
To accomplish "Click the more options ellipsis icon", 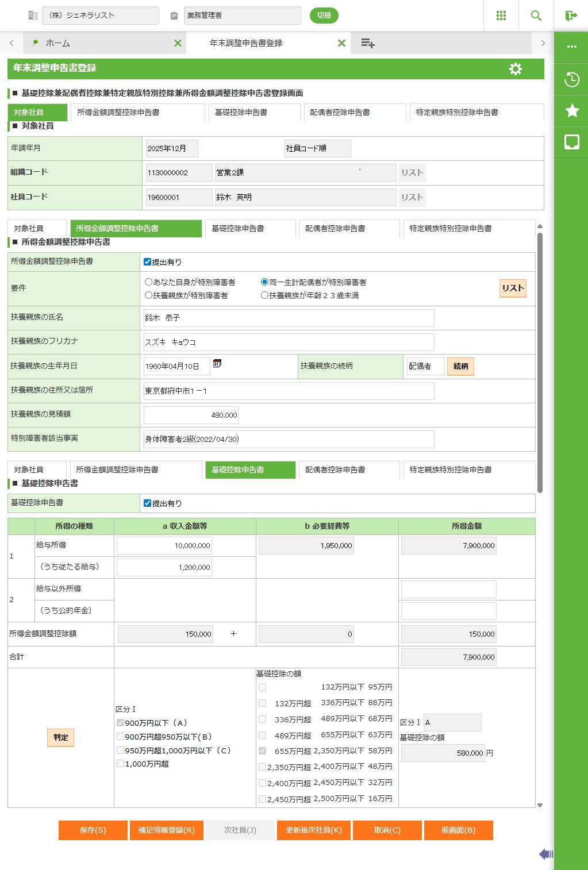I will (x=571, y=47).
